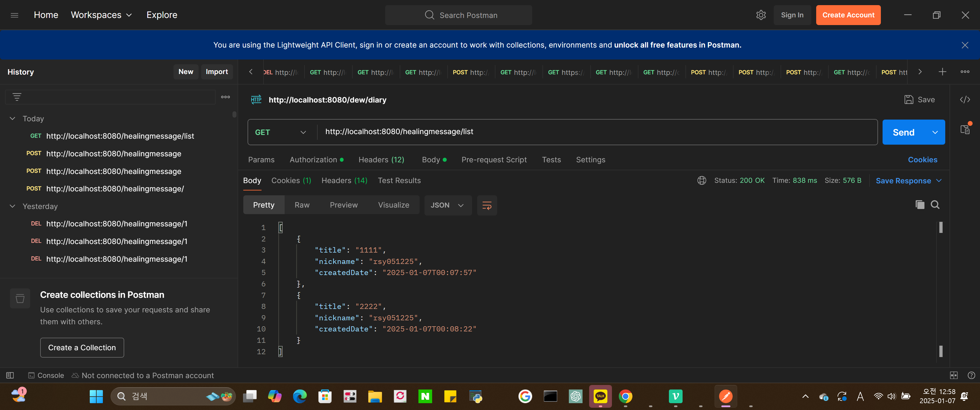This screenshot has height=410, width=980.
Task: Open the hamburger main menu
Action: pyautogui.click(x=15, y=15)
